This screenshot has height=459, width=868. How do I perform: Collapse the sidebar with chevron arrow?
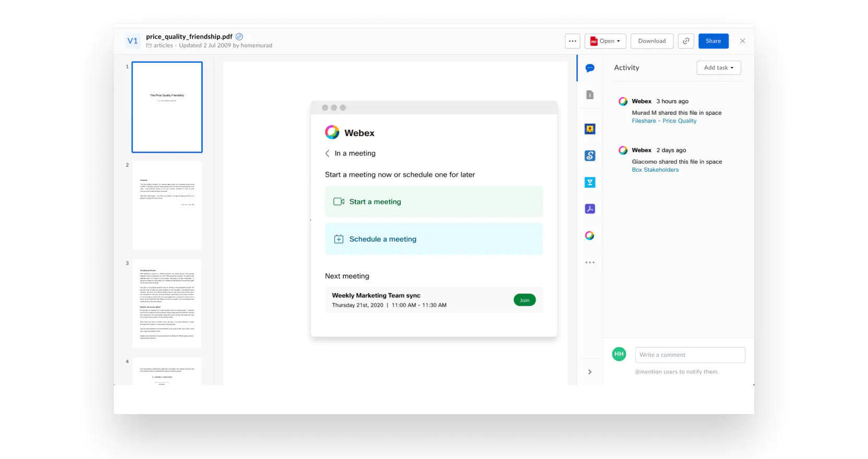pyautogui.click(x=590, y=372)
